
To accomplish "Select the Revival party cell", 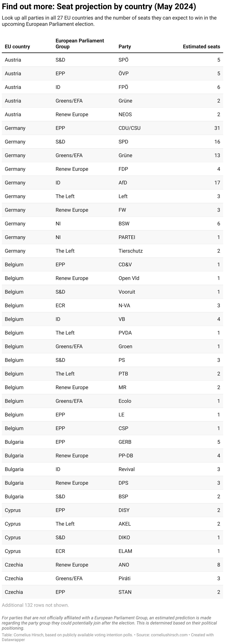I will coord(127,469).
